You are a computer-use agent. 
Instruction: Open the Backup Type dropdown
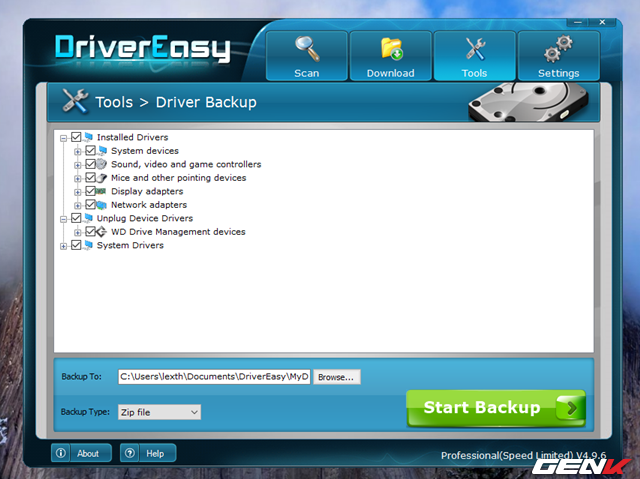coord(158,412)
